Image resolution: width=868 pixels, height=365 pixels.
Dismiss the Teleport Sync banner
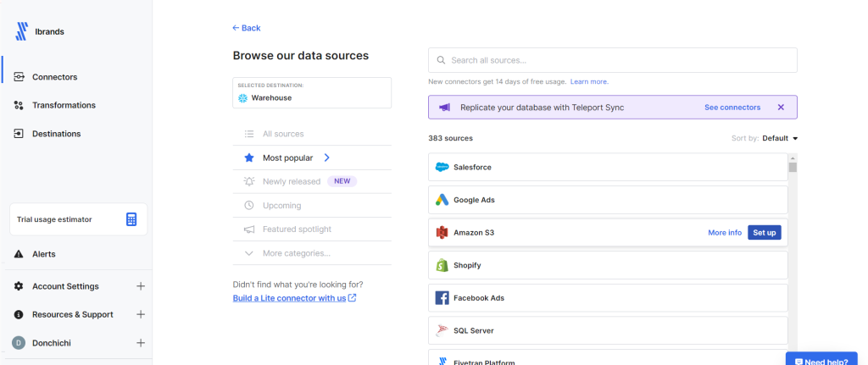pyautogui.click(x=781, y=108)
